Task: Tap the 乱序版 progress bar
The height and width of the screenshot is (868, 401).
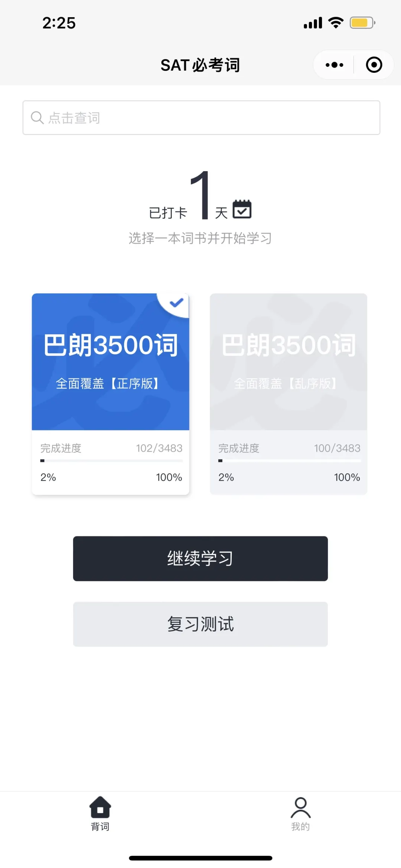Action: click(x=289, y=461)
